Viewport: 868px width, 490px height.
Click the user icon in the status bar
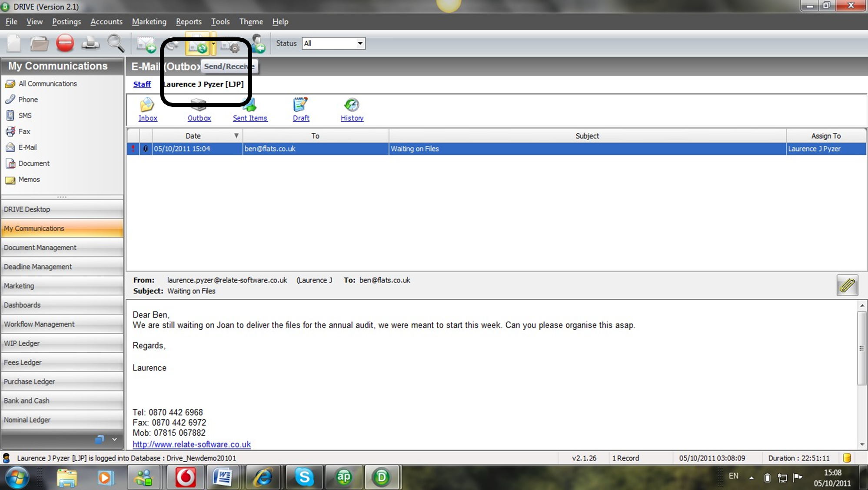tap(7, 458)
